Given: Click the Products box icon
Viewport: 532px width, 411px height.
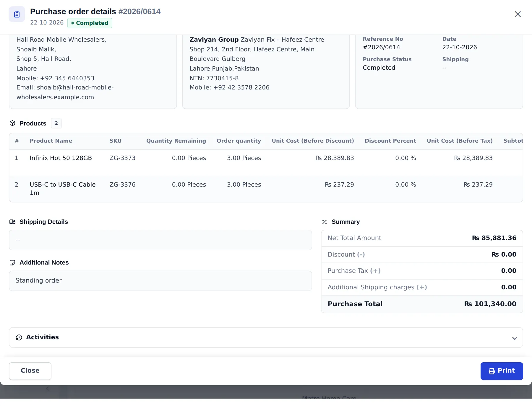Looking at the screenshot, I should tap(12, 123).
